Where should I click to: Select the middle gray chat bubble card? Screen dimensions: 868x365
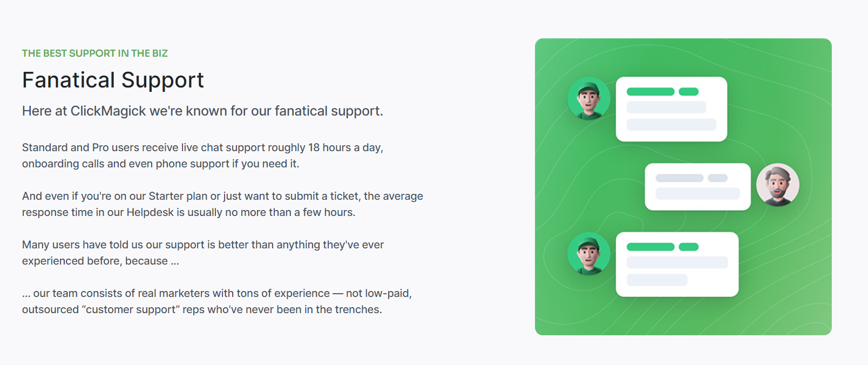pos(698,187)
